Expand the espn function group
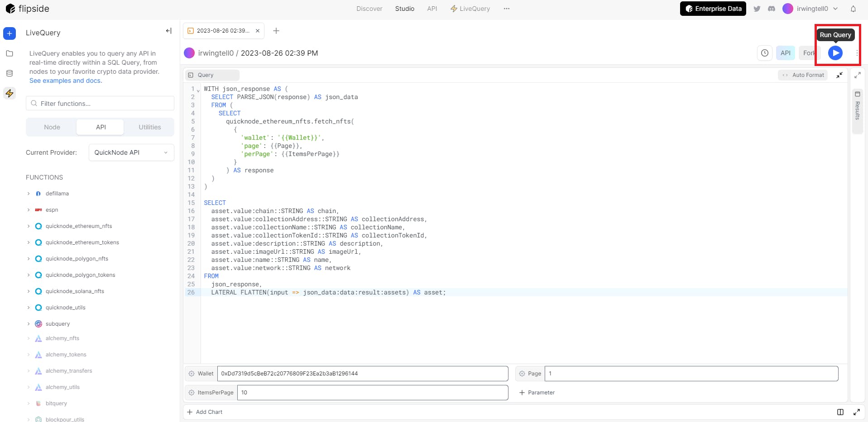 tap(28, 210)
